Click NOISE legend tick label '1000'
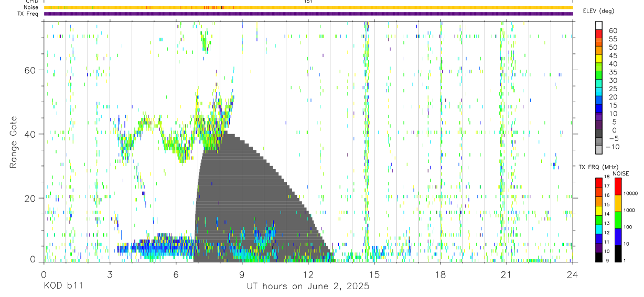 [x=629, y=210]
